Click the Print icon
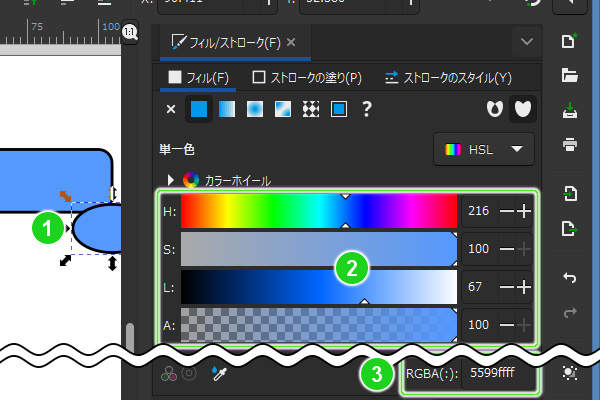Image resolution: width=600 pixels, height=400 pixels. tap(569, 144)
